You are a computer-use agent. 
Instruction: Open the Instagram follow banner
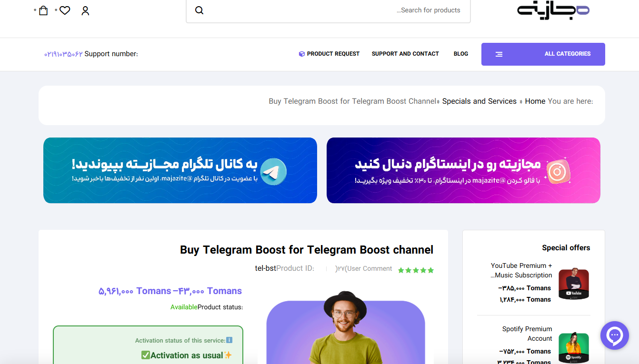click(x=463, y=170)
